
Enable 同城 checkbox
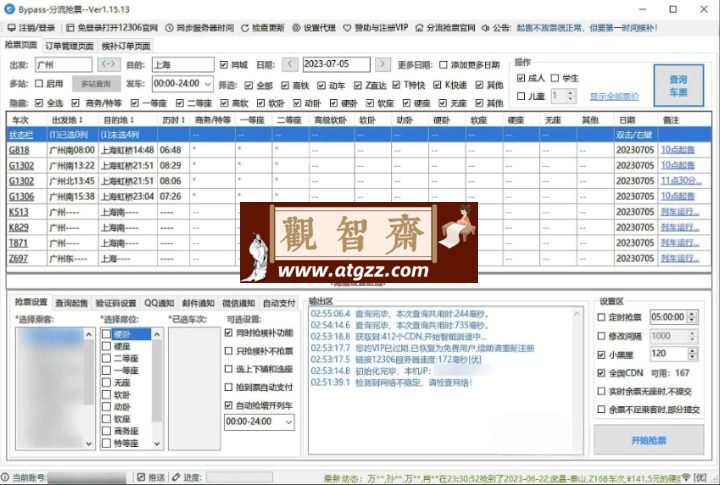point(224,65)
